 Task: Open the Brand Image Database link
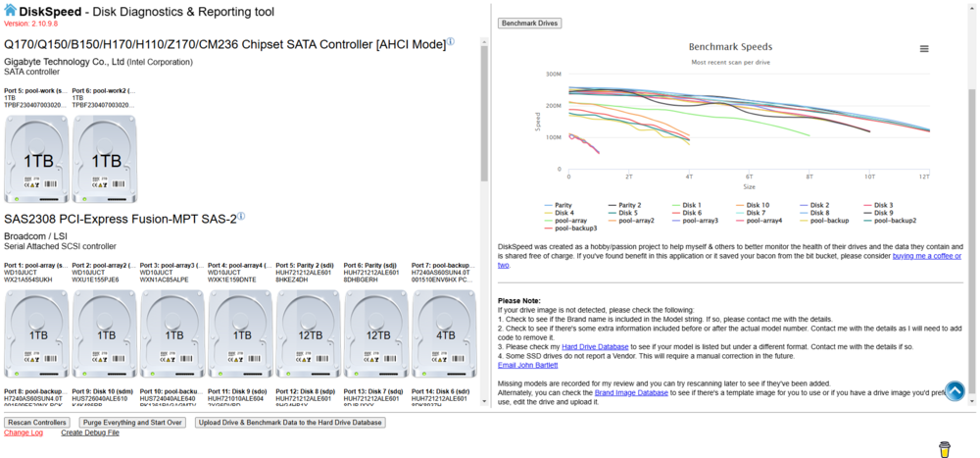tap(631, 393)
